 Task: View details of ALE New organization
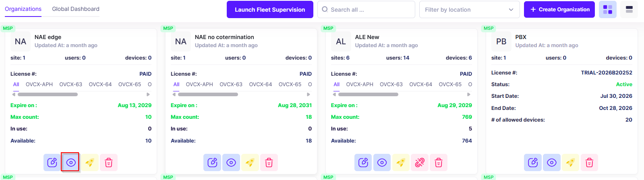(382, 163)
